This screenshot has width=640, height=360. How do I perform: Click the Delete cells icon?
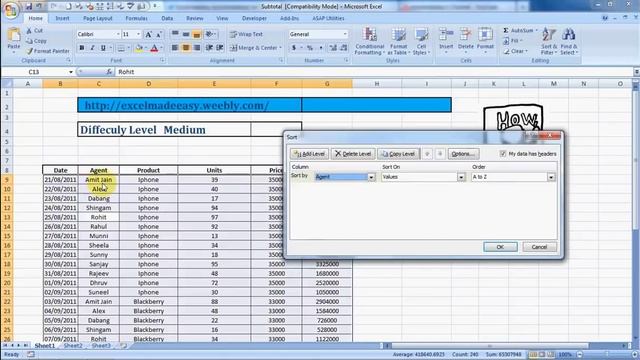point(465,35)
